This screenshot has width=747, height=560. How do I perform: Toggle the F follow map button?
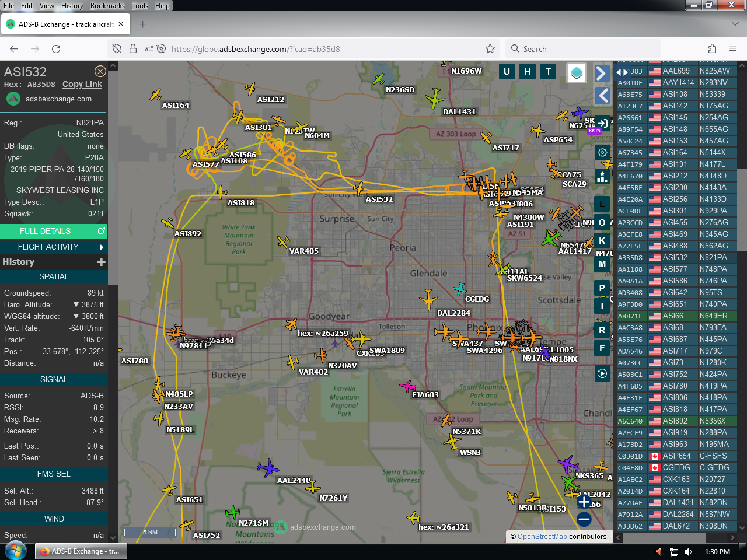pos(602,348)
